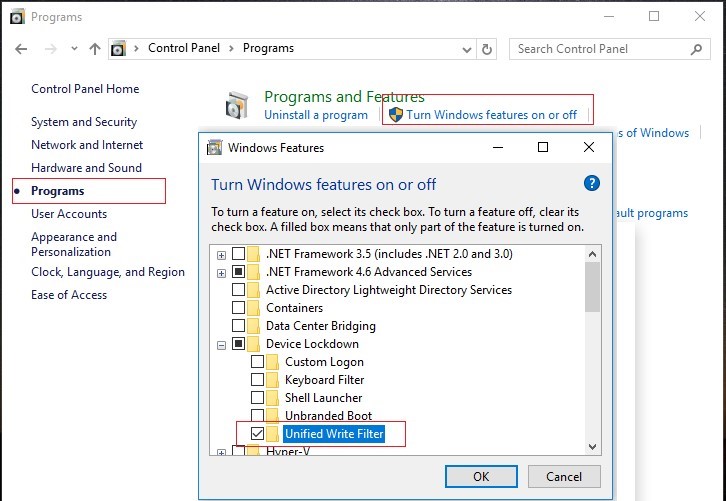Open System and Security category
The image size is (726, 501).
(x=84, y=122)
